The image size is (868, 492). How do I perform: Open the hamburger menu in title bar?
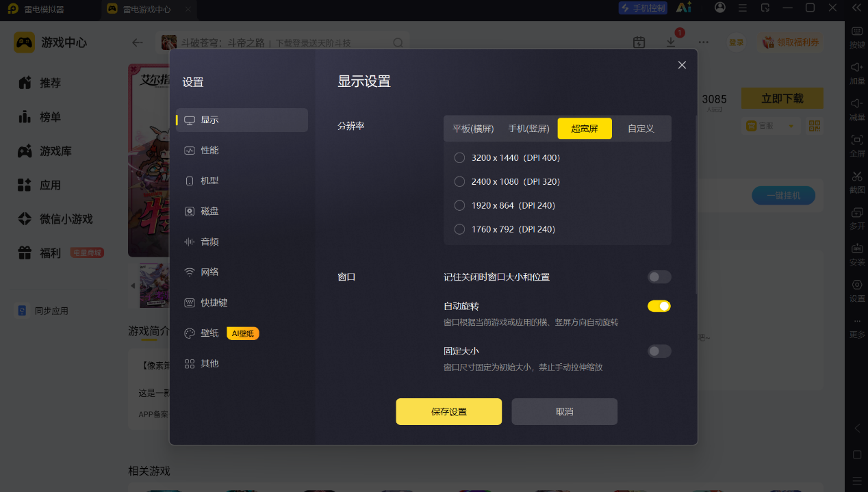click(x=743, y=8)
